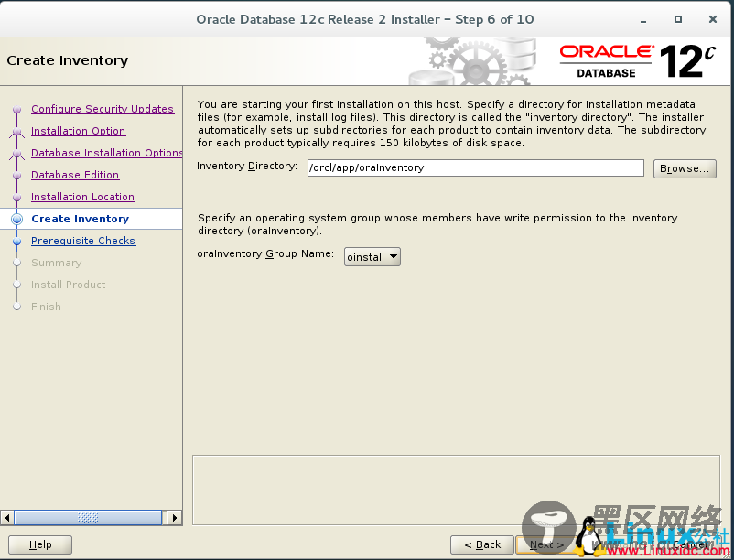Minimize the installer window
The width and height of the screenshot is (734, 560).
tap(643, 20)
